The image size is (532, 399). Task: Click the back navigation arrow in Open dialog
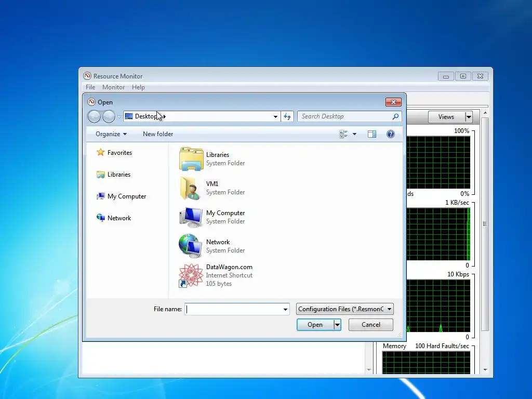(x=94, y=116)
